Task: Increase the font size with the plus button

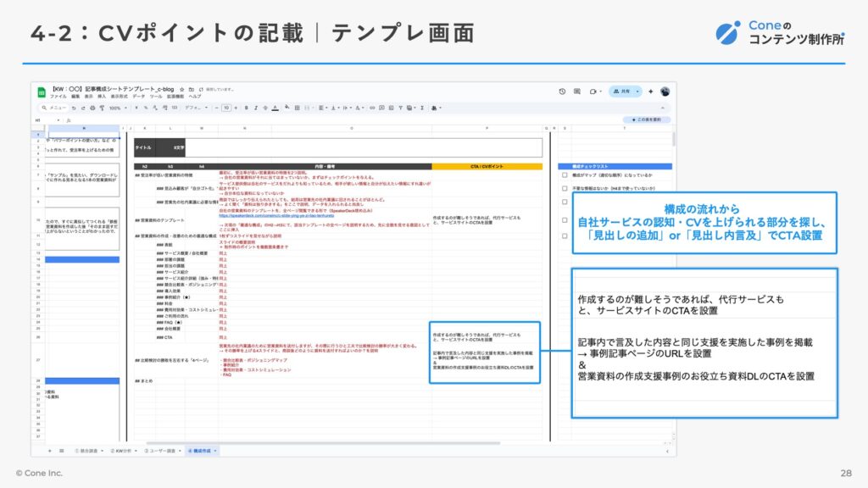Action: pyautogui.click(x=236, y=108)
